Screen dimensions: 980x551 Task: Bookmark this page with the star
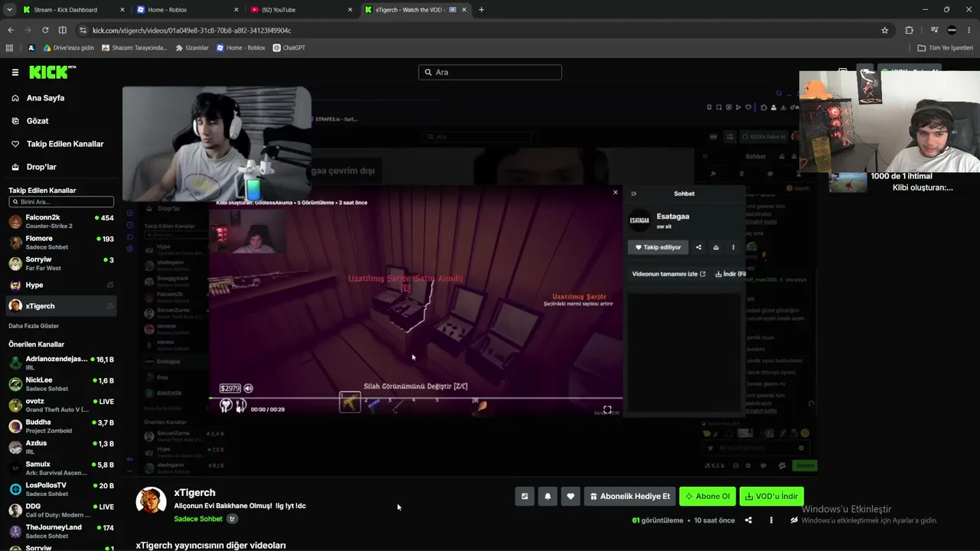pos(885,31)
